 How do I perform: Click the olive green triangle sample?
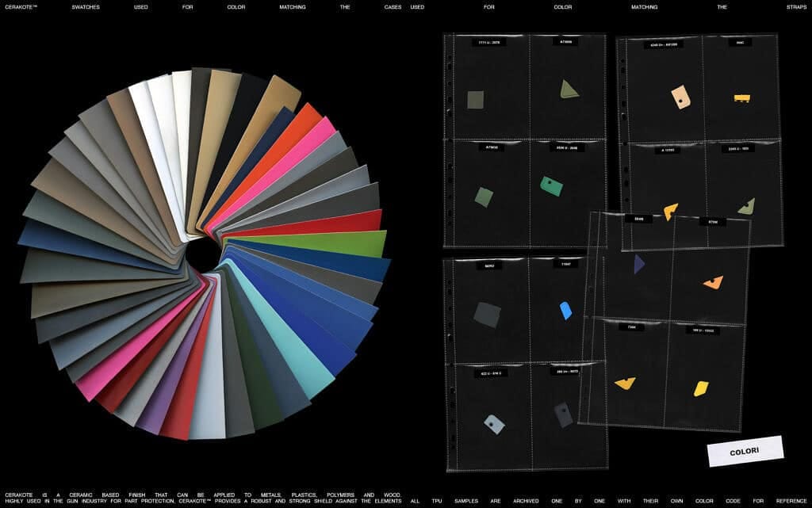pyautogui.click(x=569, y=90)
